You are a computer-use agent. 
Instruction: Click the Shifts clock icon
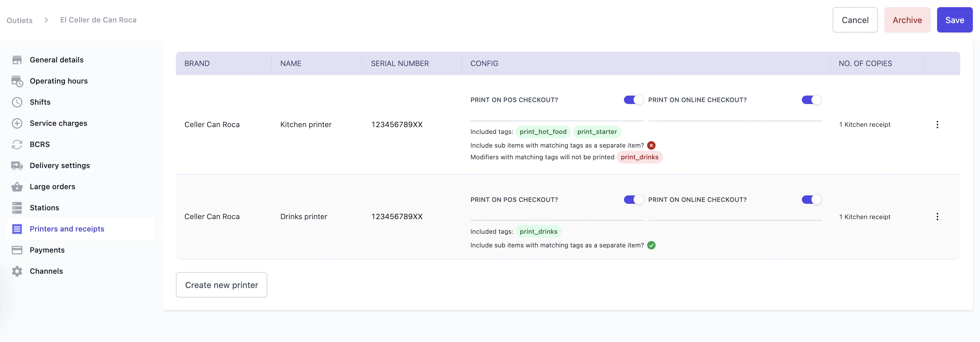17,102
